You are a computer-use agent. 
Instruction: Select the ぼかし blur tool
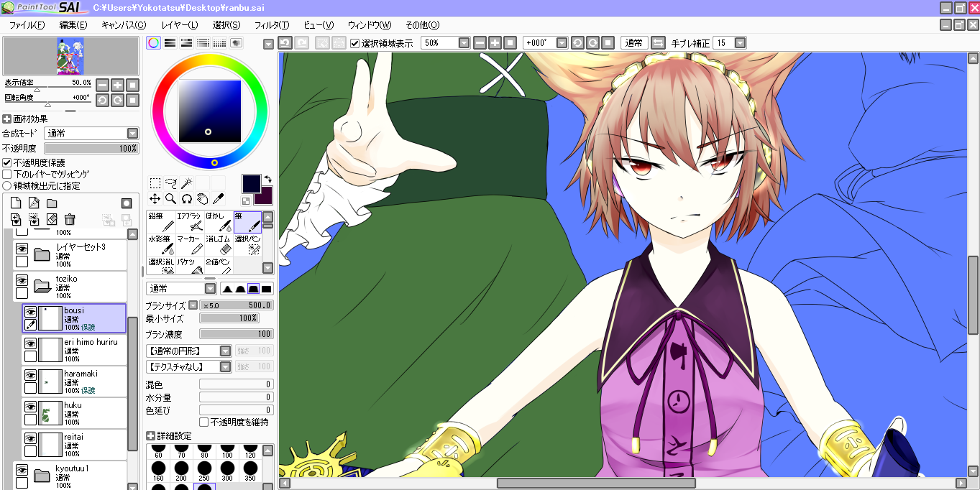pos(219,222)
